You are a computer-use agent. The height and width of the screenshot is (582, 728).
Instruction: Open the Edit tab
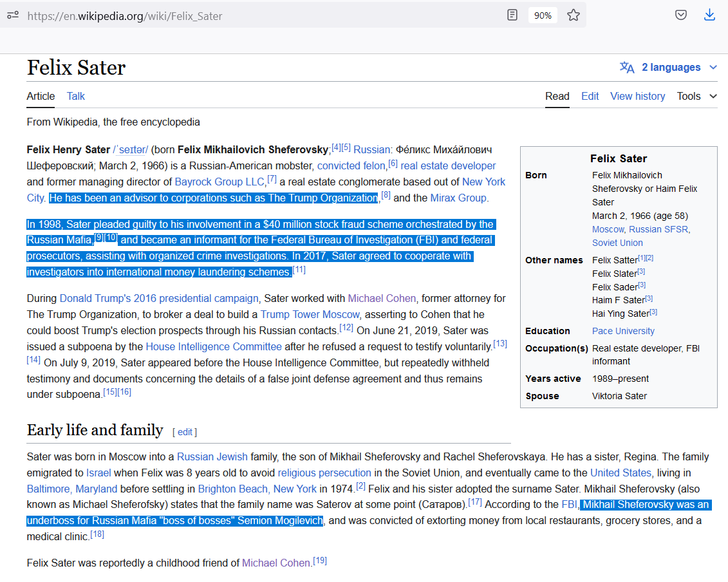[590, 96]
